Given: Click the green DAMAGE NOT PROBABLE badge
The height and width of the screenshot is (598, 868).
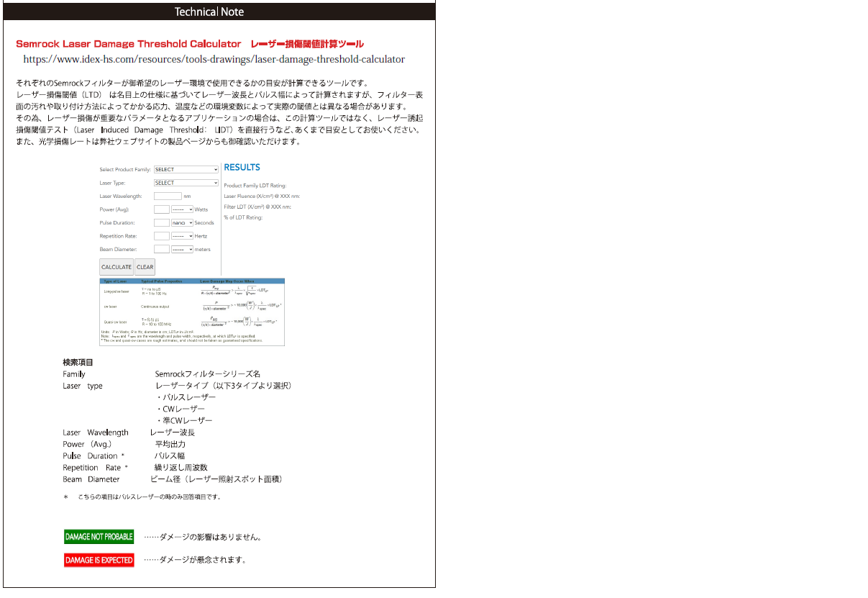Looking at the screenshot, I should (99, 536).
